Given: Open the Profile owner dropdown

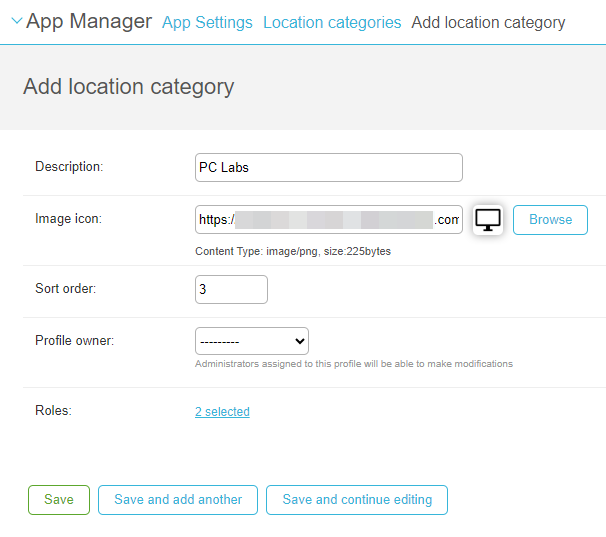Looking at the screenshot, I should 252,341.
